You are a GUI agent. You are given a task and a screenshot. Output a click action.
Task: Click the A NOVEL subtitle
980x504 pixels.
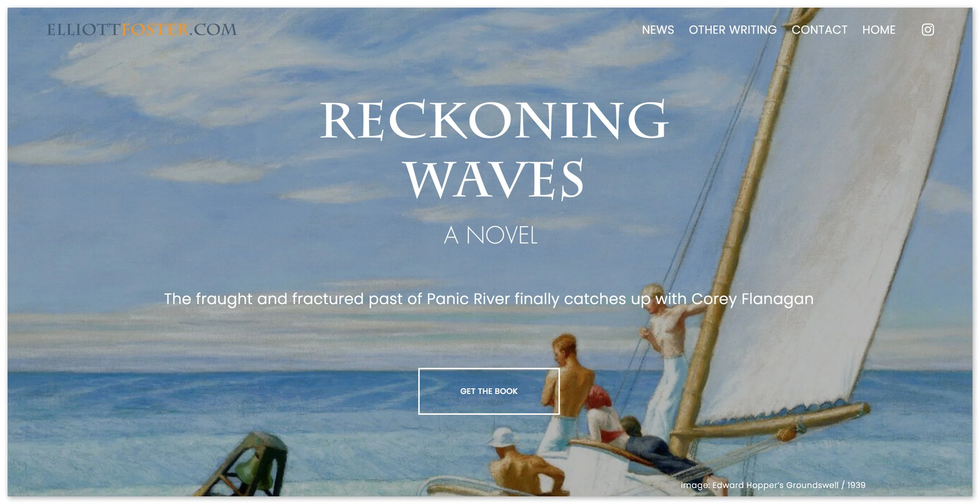(490, 235)
